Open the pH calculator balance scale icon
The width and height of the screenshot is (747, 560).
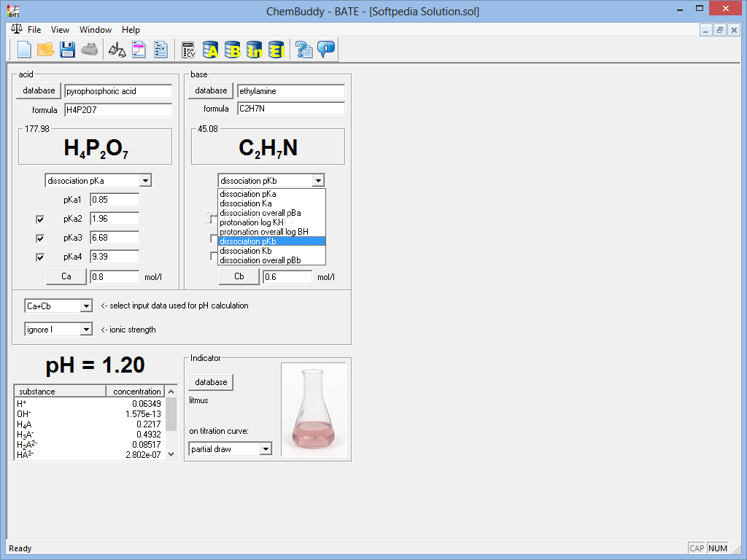click(117, 49)
